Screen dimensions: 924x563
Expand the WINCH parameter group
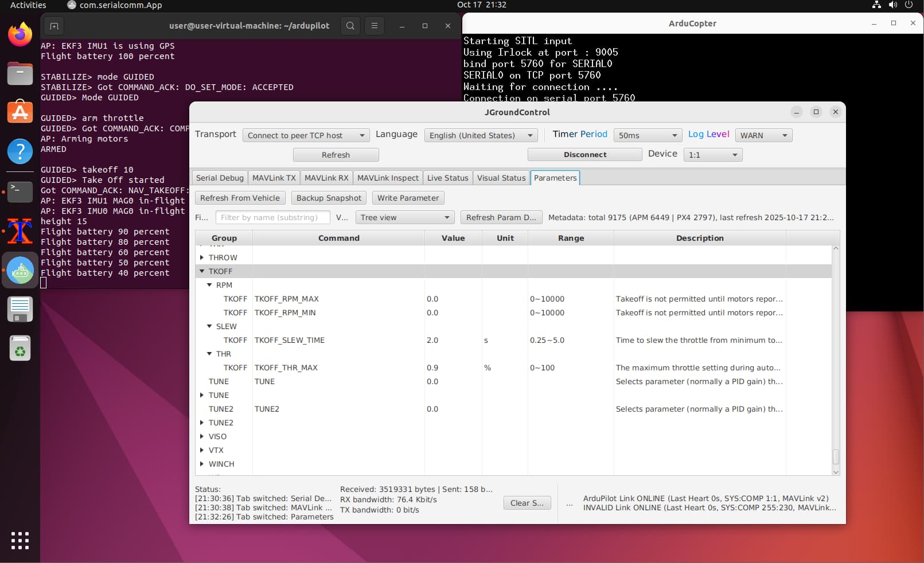[202, 464]
